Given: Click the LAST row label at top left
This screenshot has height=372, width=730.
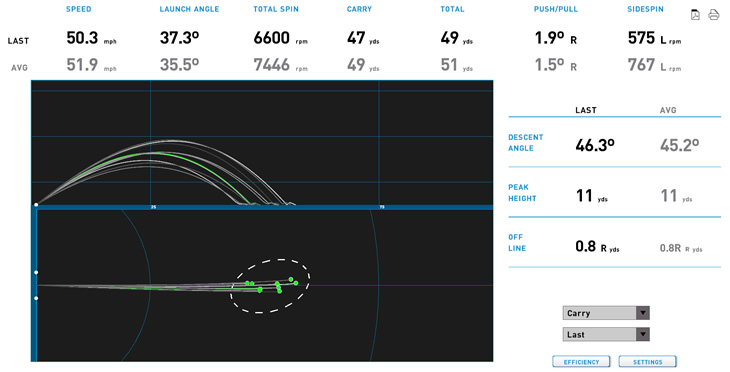Looking at the screenshot, I should 18,41.
